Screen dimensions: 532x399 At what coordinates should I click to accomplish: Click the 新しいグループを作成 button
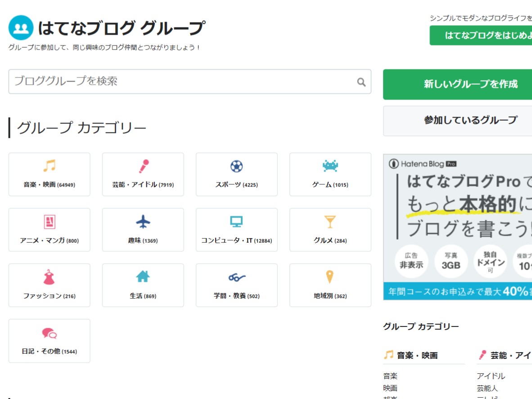tap(457, 85)
